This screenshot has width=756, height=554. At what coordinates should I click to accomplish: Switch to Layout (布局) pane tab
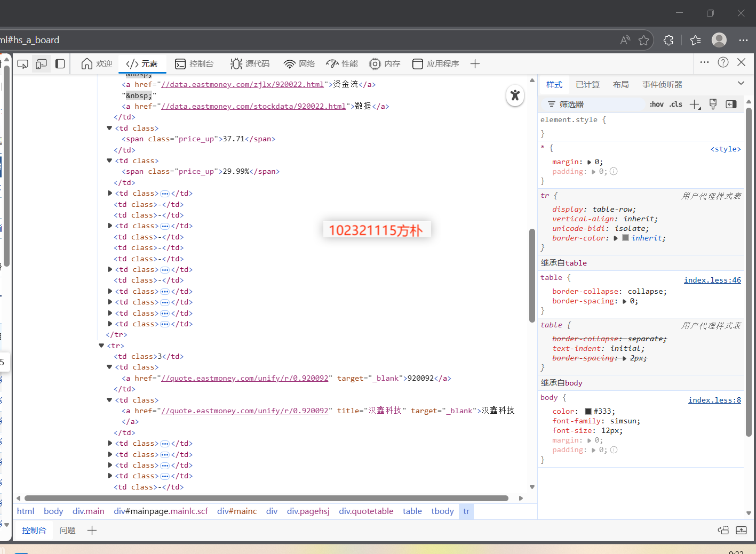click(x=620, y=85)
